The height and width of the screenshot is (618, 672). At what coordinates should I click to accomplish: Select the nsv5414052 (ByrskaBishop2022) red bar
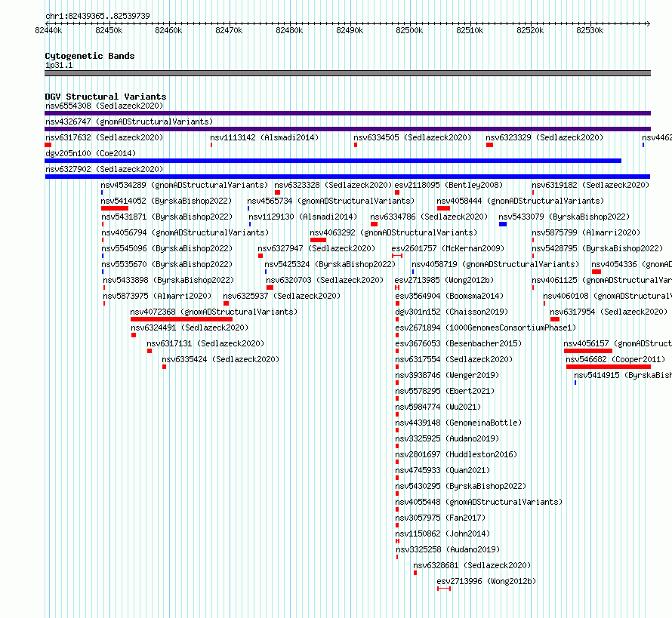click(x=115, y=208)
